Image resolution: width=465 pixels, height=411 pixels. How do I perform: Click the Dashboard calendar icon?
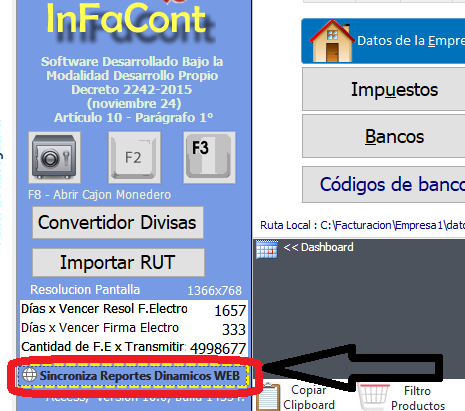(267, 249)
